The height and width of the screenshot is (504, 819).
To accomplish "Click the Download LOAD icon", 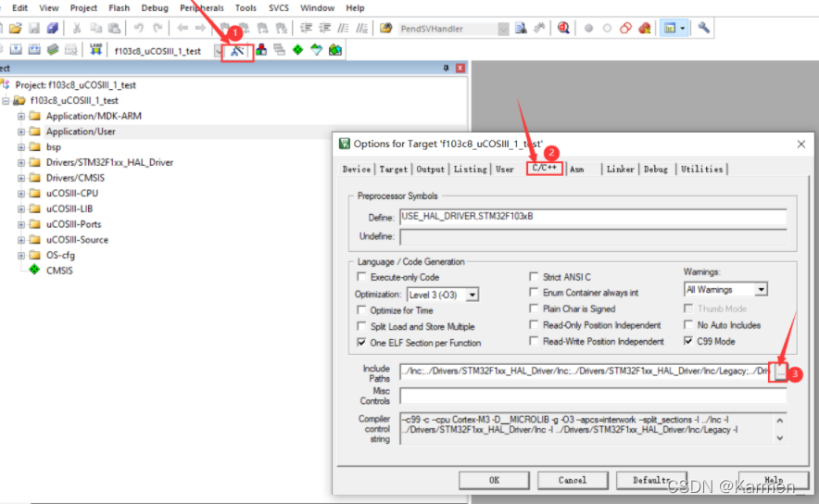I will click(95, 50).
